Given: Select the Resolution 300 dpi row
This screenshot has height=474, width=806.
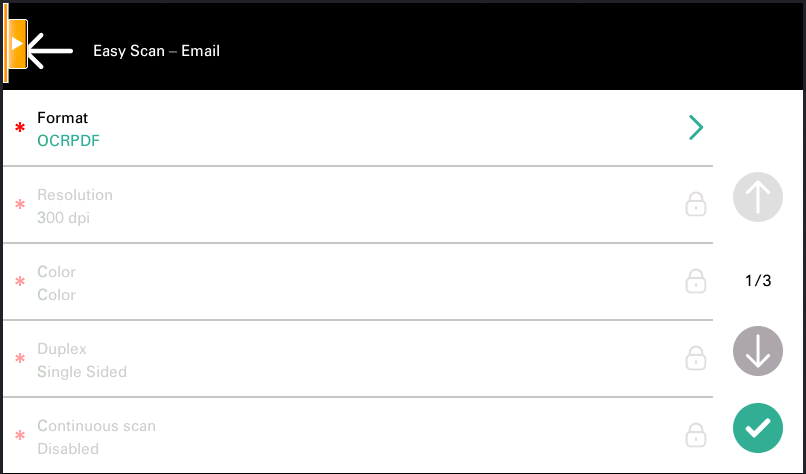Looking at the screenshot, I should point(350,206).
